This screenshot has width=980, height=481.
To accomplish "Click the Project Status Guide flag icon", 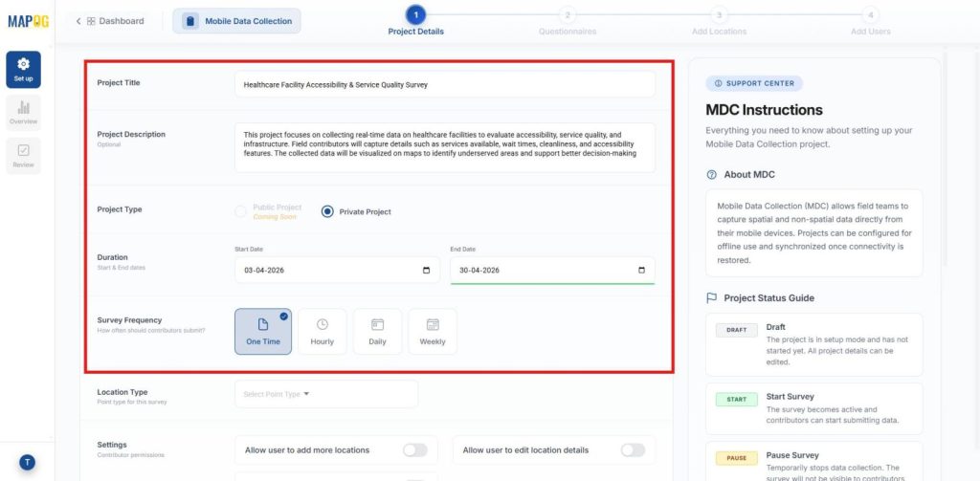I will coord(711,298).
